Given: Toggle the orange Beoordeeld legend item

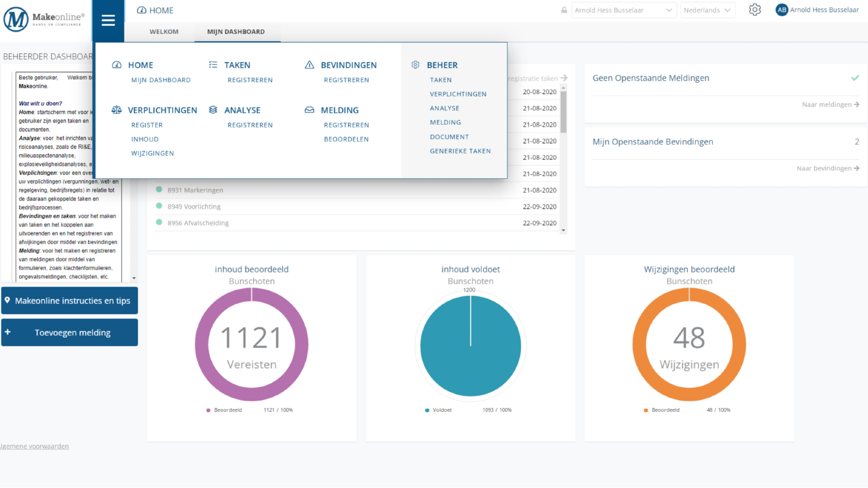Looking at the screenshot, I should click(665, 410).
